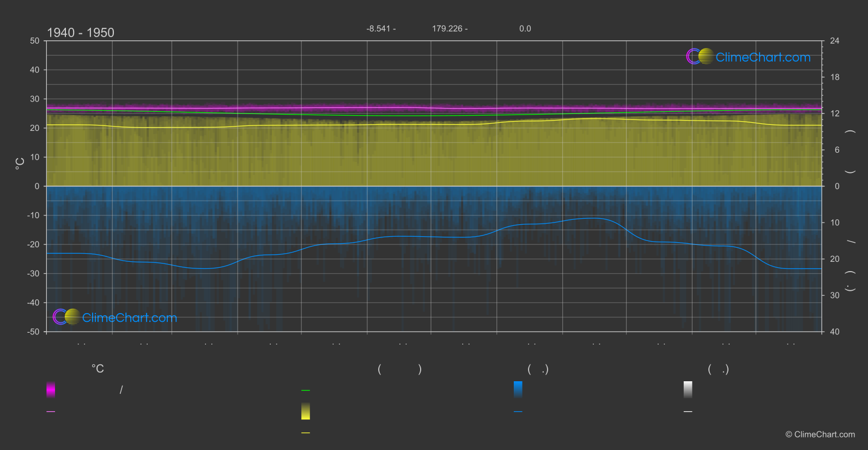Click the 1940 - 1950 chart title
This screenshot has width=868, height=450.
tap(81, 33)
